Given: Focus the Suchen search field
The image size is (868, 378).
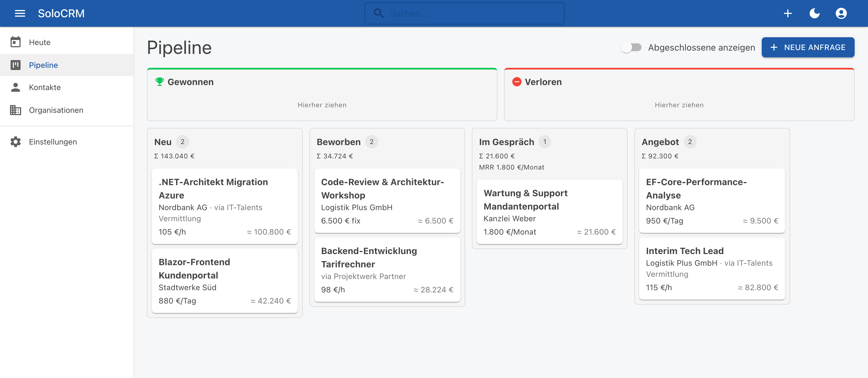Looking at the screenshot, I should point(465,13).
